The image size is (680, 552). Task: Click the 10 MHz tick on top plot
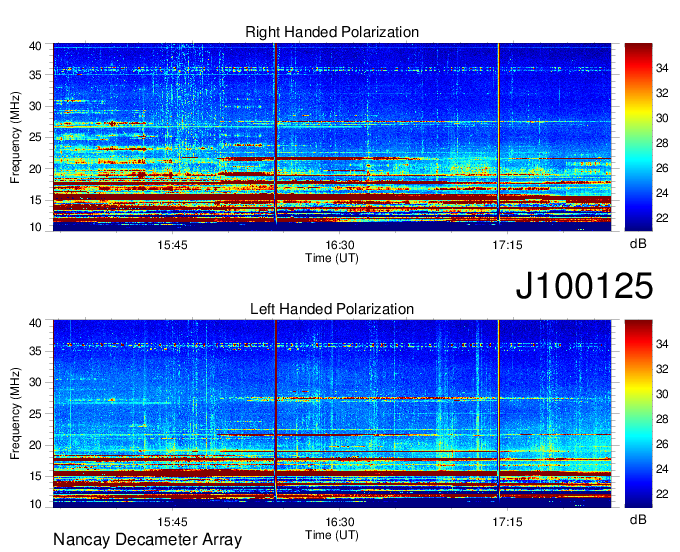click(x=35, y=227)
